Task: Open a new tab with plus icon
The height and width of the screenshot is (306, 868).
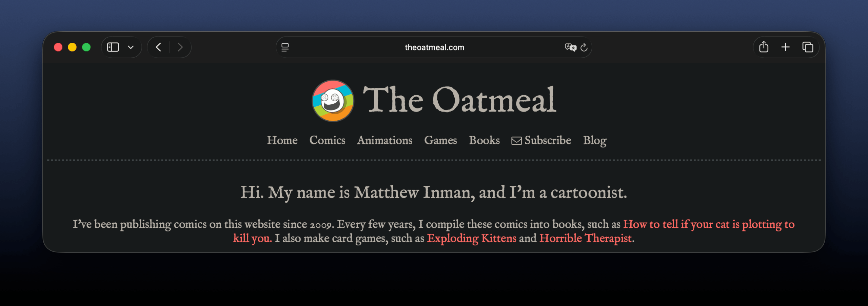Action: coord(785,47)
